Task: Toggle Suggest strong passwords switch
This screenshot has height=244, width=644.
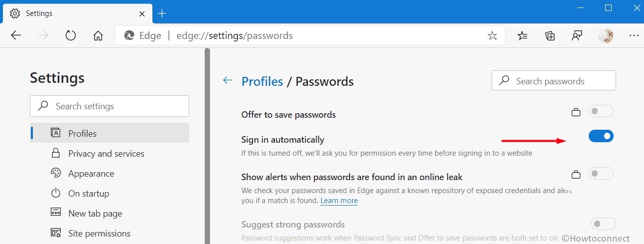Action: pyautogui.click(x=604, y=224)
